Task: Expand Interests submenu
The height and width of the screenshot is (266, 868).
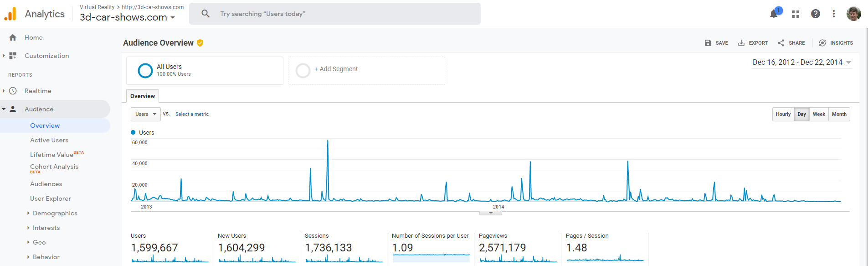Action: [x=28, y=228]
